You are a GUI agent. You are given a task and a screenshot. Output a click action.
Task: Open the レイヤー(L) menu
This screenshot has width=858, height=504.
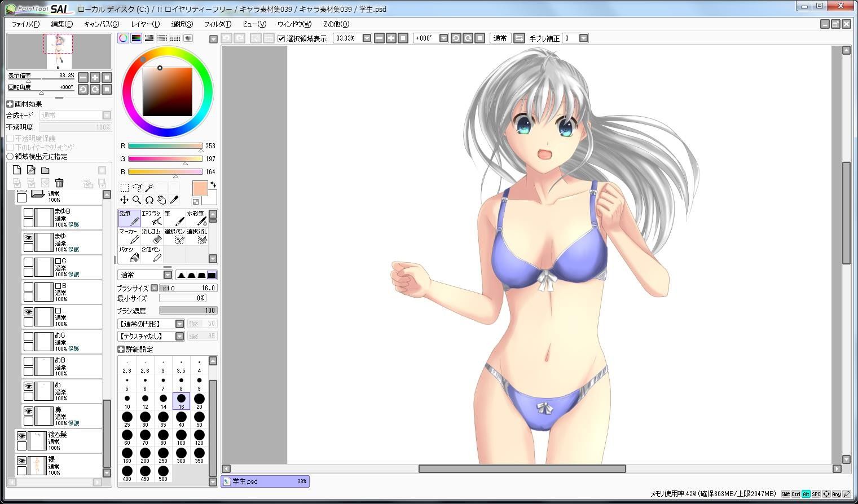[x=145, y=24]
